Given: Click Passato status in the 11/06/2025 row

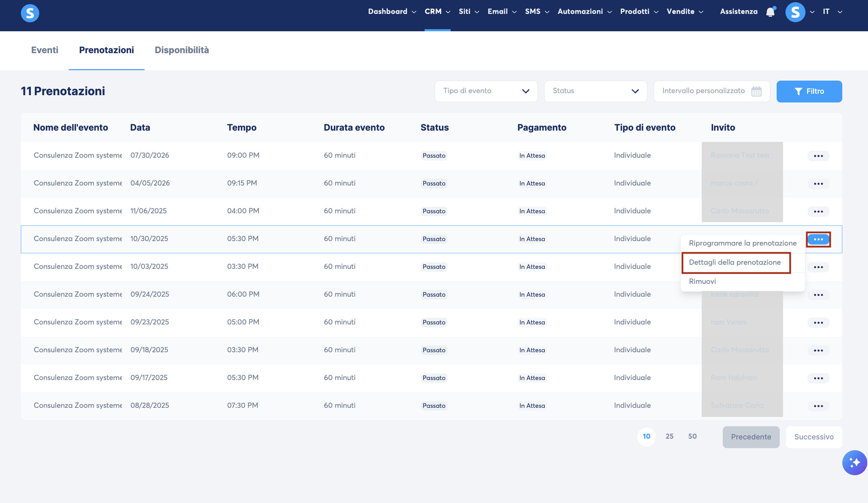Looking at the screenshot, I should click(x=434, y=211).
